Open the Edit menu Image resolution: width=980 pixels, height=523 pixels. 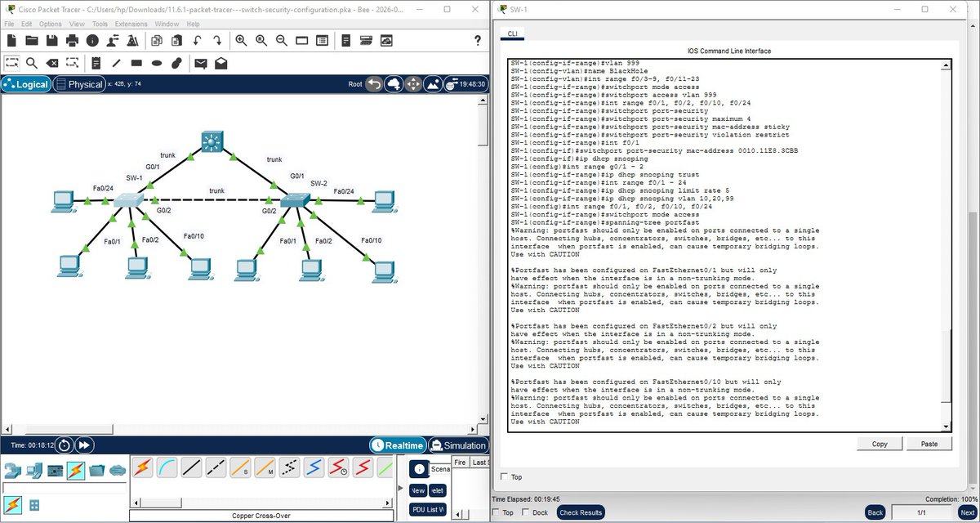(x=26, y=24)
